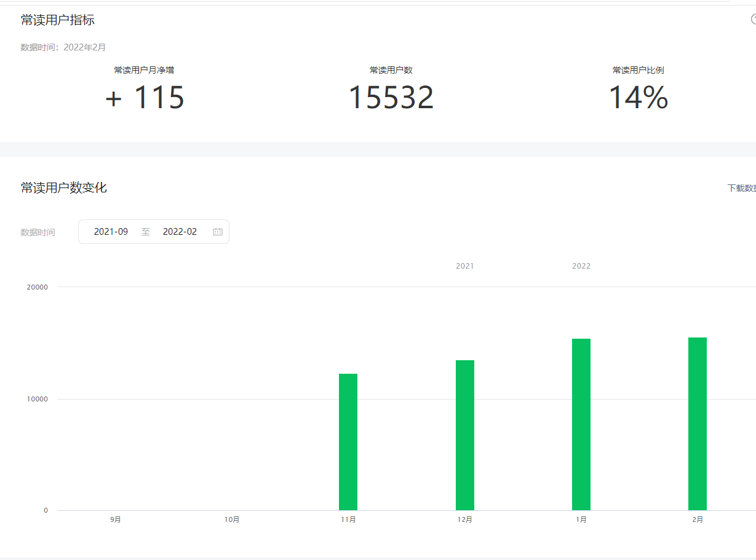Click the 下载数据 download link
756x560 pixels.
(x=742, y=188)
